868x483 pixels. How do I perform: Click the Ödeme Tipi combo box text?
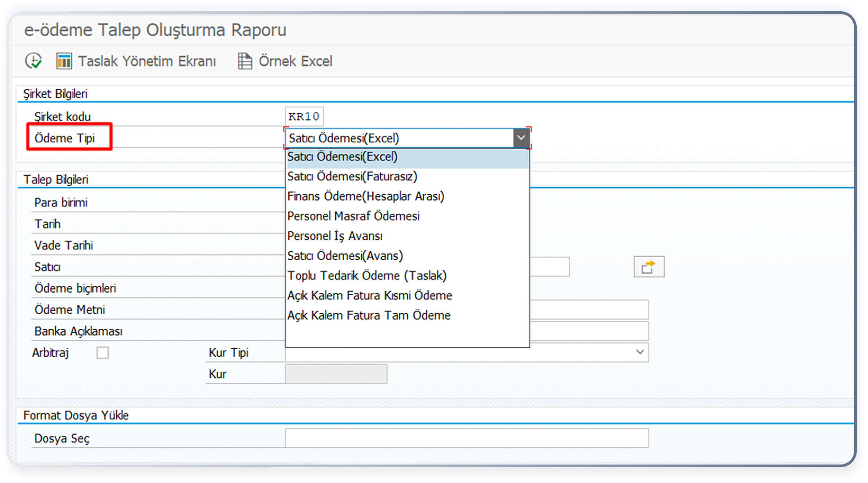(x=399, y=138)
